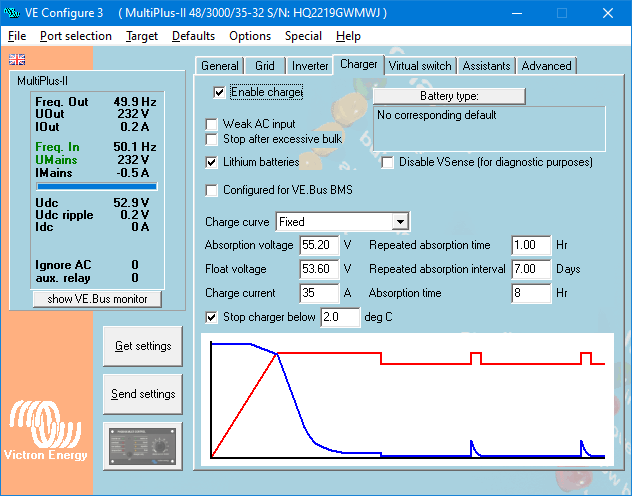This screenshot has height=496, width=632.
Task: Open the Defaults menu
Action: coord(193,36)
